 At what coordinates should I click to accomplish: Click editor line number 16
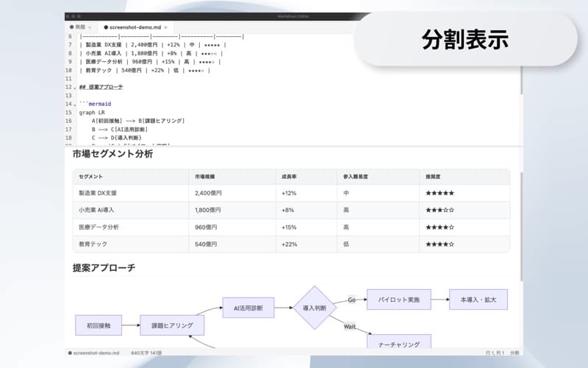click(68, 121)
